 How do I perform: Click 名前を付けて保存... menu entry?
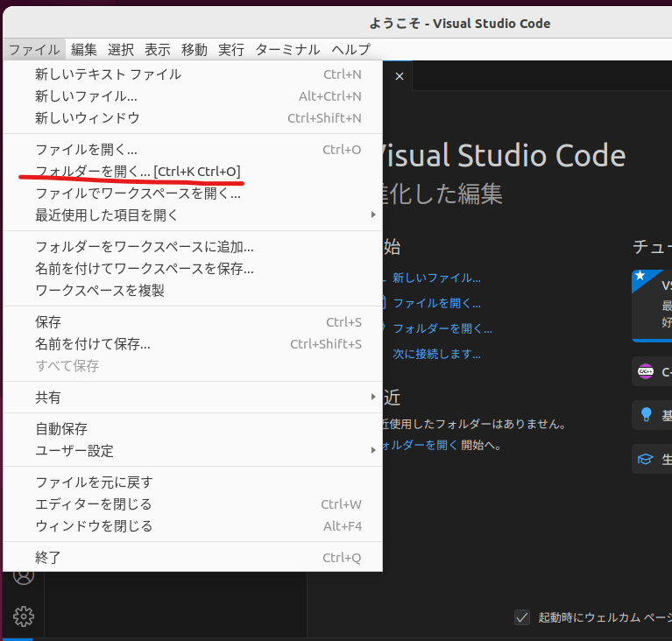click(193, 344)
